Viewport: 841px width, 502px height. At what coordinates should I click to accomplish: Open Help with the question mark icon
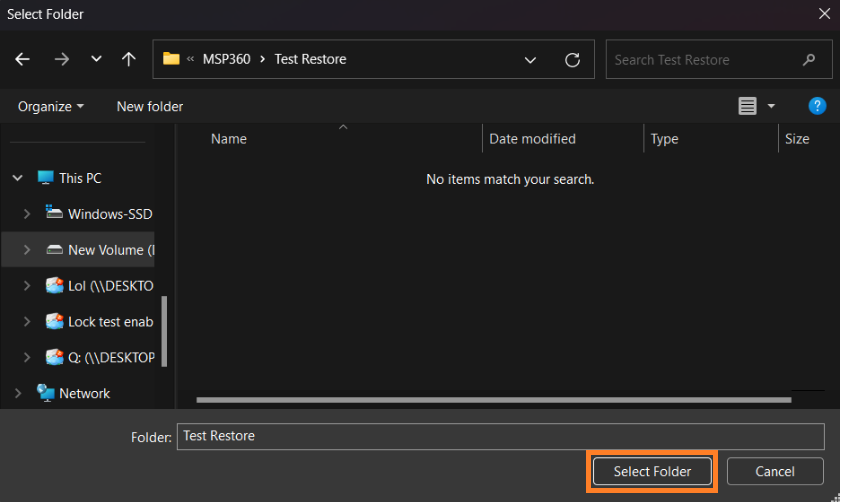point(816,106)
